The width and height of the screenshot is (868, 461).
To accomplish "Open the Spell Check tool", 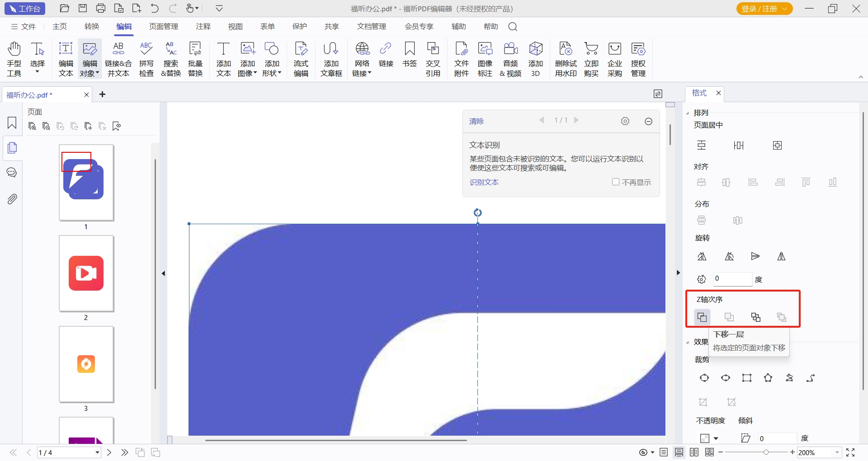I will 146,59.
